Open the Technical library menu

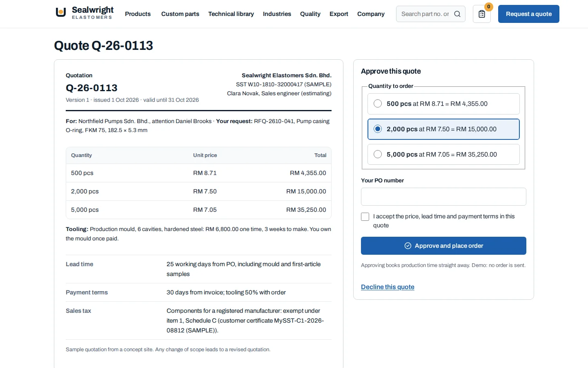coord(231,14)
